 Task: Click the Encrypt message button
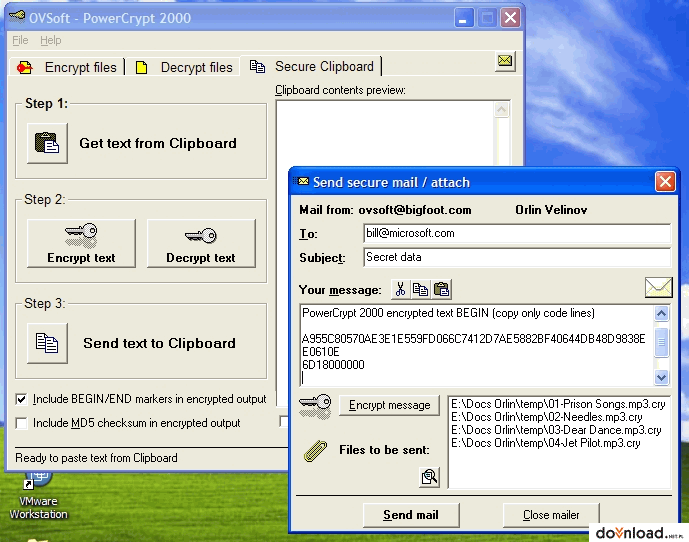coord(389,405)
